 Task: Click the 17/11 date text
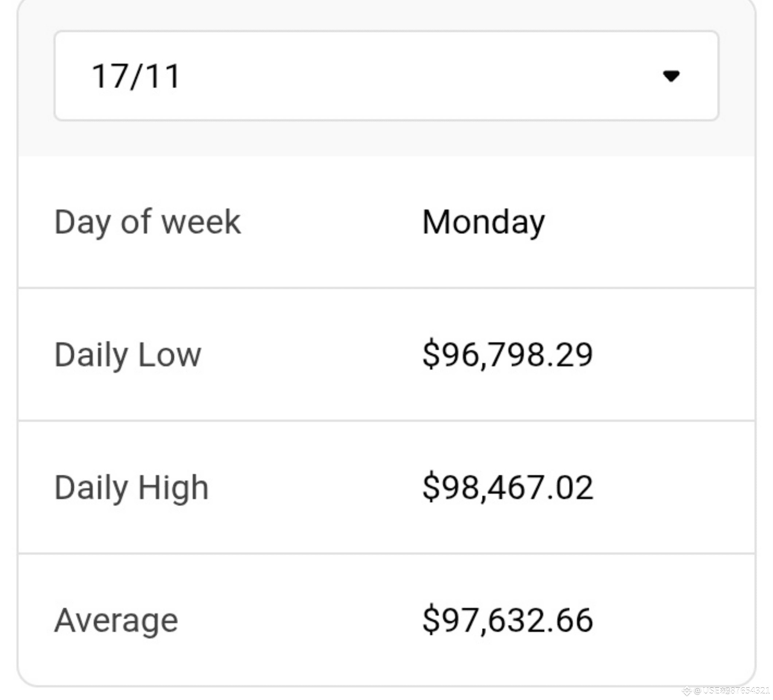point(136,76)
